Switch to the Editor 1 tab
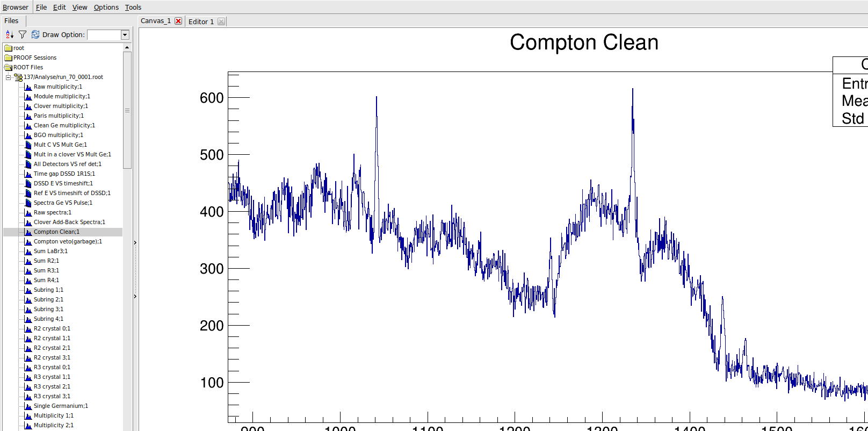 (201, 22)
